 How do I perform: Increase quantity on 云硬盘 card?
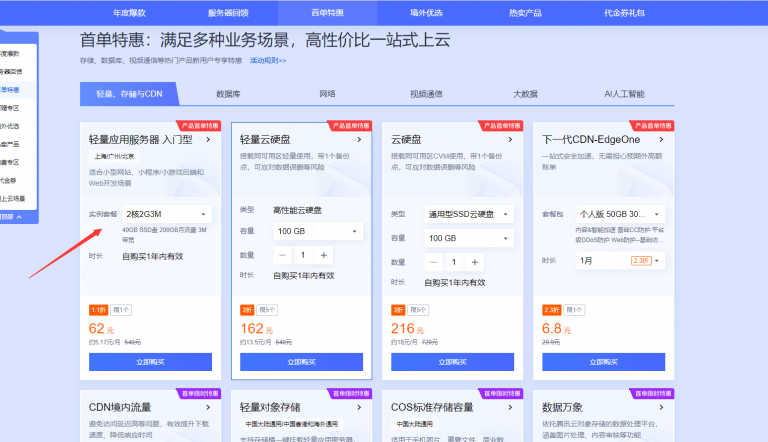(475, 262)
